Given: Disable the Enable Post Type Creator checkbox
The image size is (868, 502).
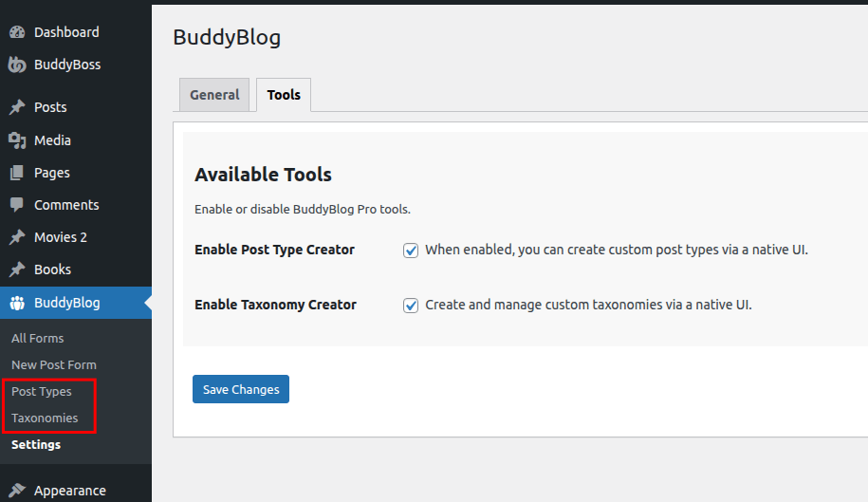Looking at the screenshot, I should point(411,251).
